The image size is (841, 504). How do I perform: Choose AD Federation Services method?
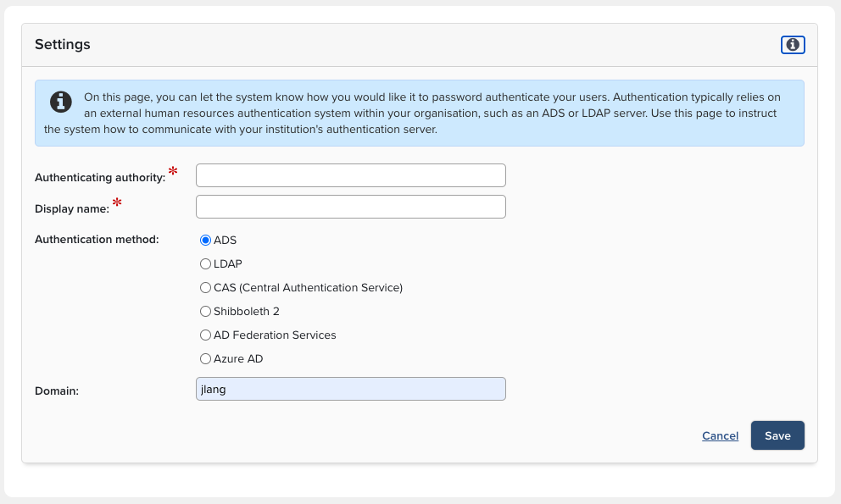205,335
